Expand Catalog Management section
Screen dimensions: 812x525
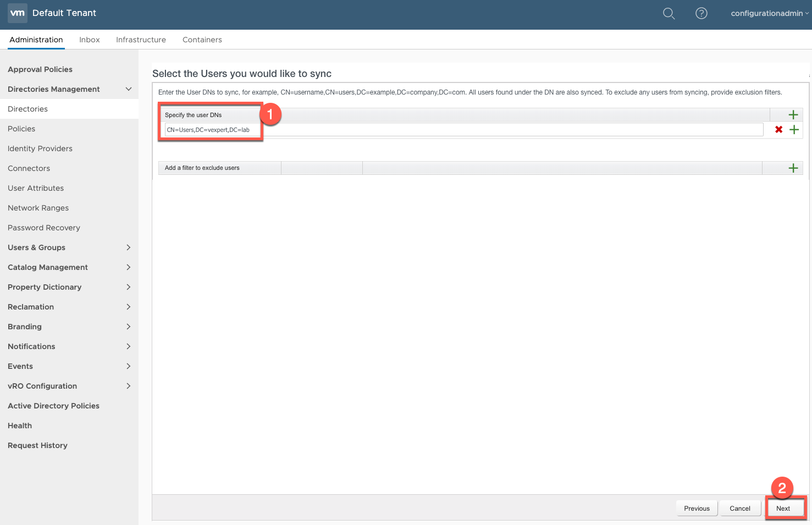click(x=129, y=267)
